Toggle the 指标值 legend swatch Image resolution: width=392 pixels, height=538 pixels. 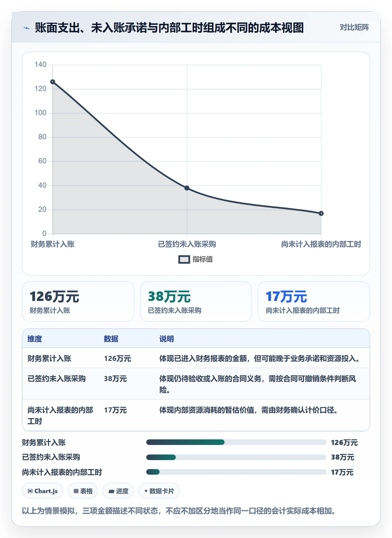pos(184,259)
